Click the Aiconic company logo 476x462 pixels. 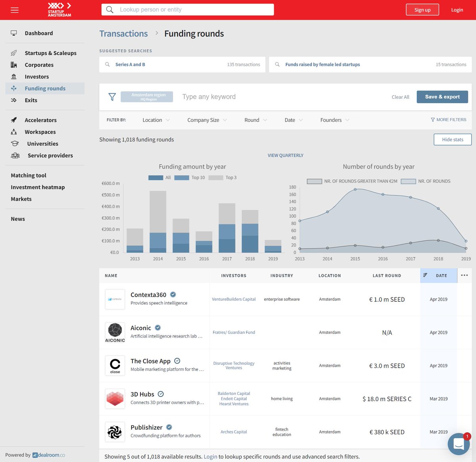[x=115, y=332]
